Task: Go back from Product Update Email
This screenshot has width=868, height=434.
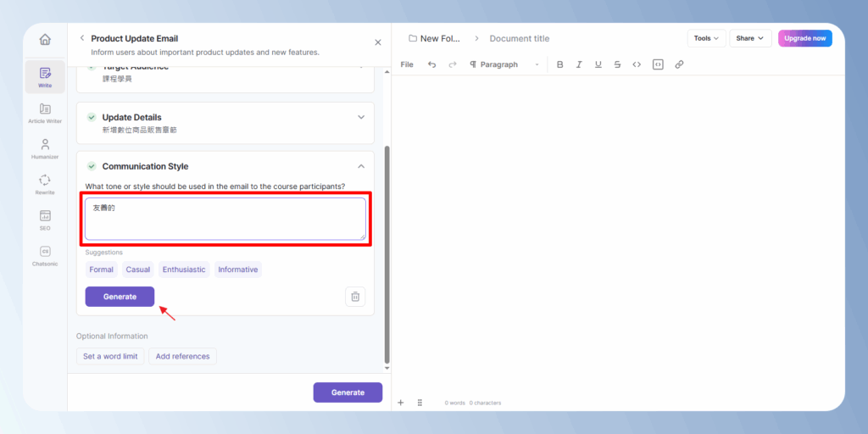Action: (x=82, y=38)
